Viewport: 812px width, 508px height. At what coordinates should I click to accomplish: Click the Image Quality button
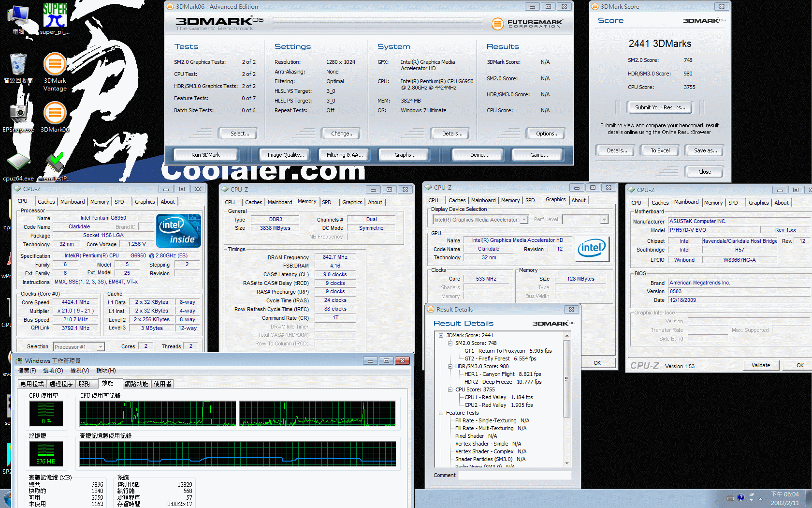click(286, 155)
